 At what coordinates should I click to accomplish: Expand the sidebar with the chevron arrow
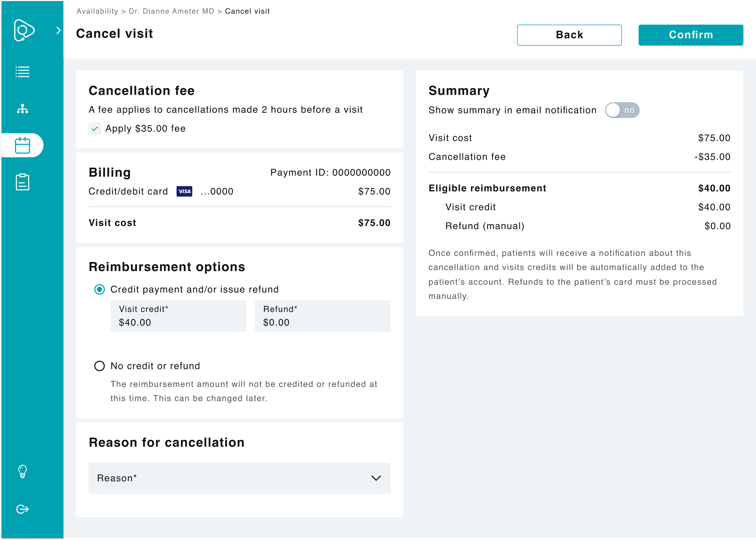(x=59, y=31)
